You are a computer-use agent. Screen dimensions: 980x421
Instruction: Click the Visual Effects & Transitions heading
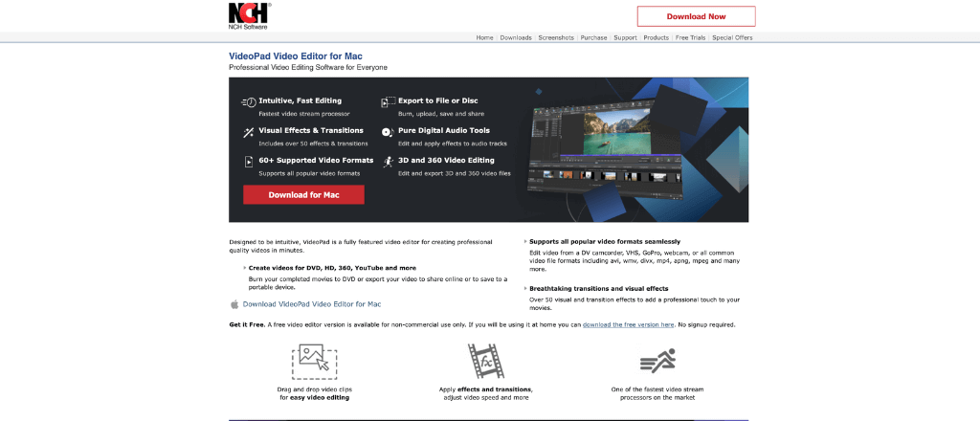[311, 130]
